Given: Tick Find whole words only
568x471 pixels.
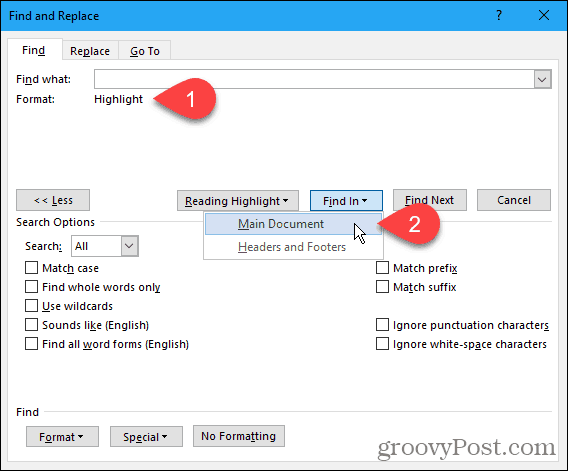Looking at the screenshot, I should (32, 287).
